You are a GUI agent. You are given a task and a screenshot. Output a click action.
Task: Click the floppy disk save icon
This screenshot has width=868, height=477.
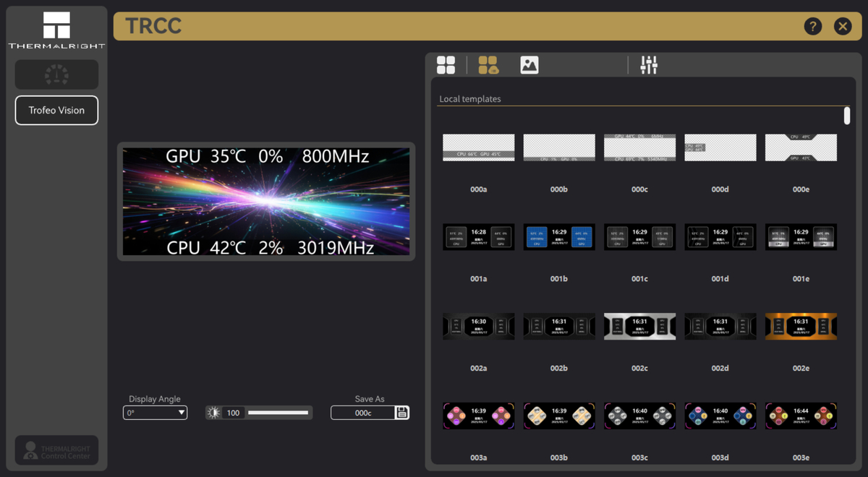click(x=402, y=413)
